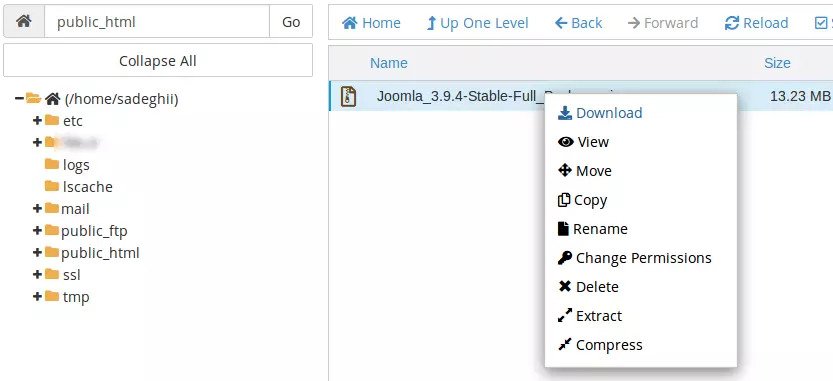The width and height of the screenshot is (833, 381).
Task: Choose Delete in the context menu
Action: (588, 287)
